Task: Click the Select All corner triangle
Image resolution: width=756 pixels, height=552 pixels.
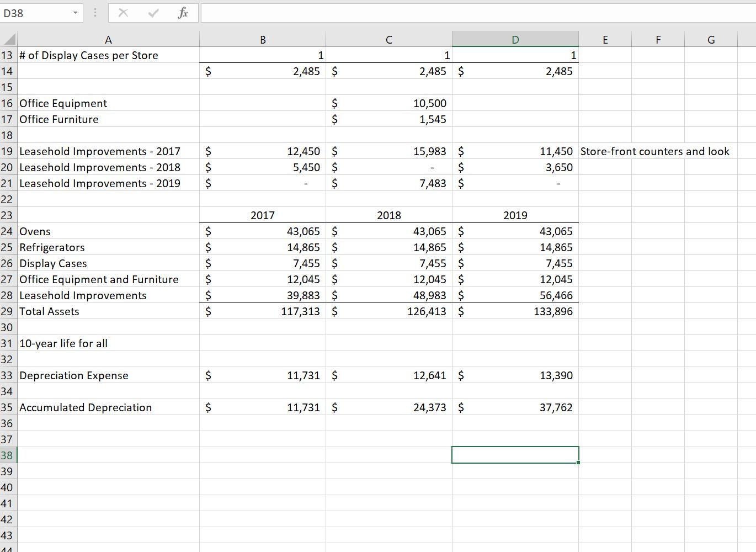Action: [x=9, y=39]
